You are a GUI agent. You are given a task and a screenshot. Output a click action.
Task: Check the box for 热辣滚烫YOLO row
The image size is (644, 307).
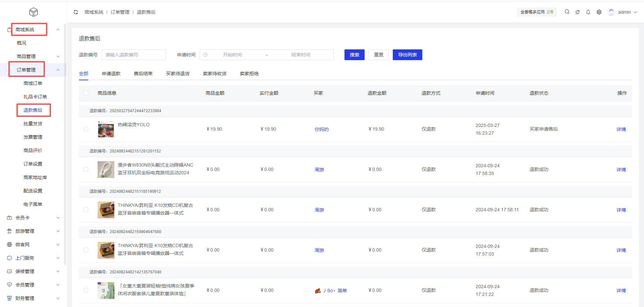click(x=86, y=129)
